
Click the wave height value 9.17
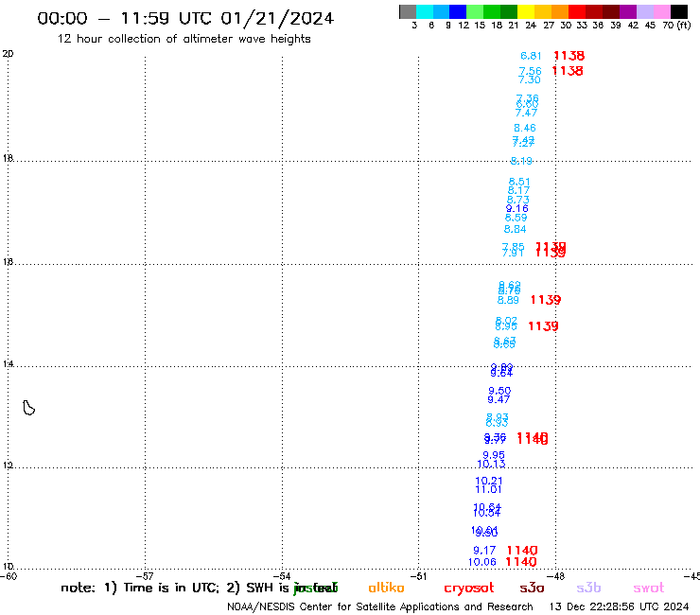click(484, 551)
